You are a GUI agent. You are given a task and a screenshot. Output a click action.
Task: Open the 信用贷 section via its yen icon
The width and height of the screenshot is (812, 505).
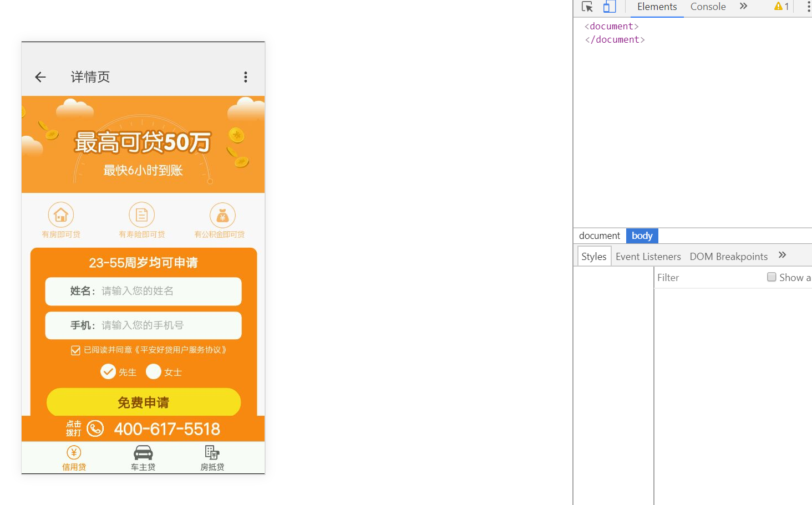[74, 452]
